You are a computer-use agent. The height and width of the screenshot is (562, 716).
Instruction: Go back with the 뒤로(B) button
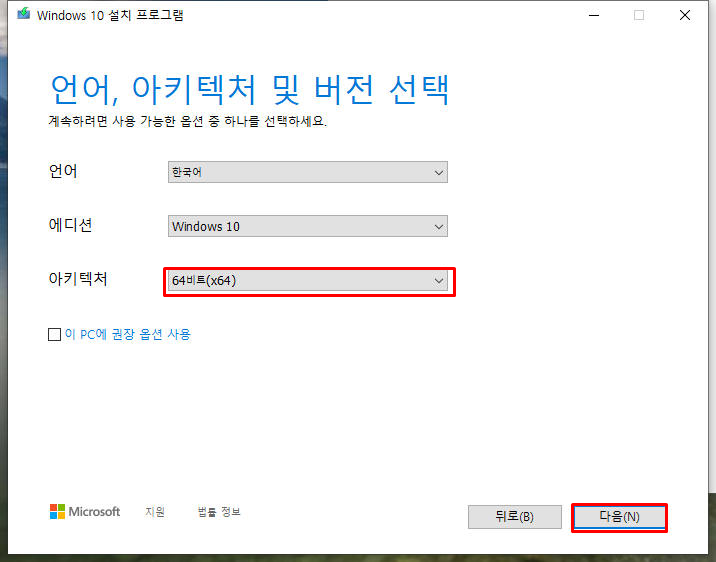point(515,517)
